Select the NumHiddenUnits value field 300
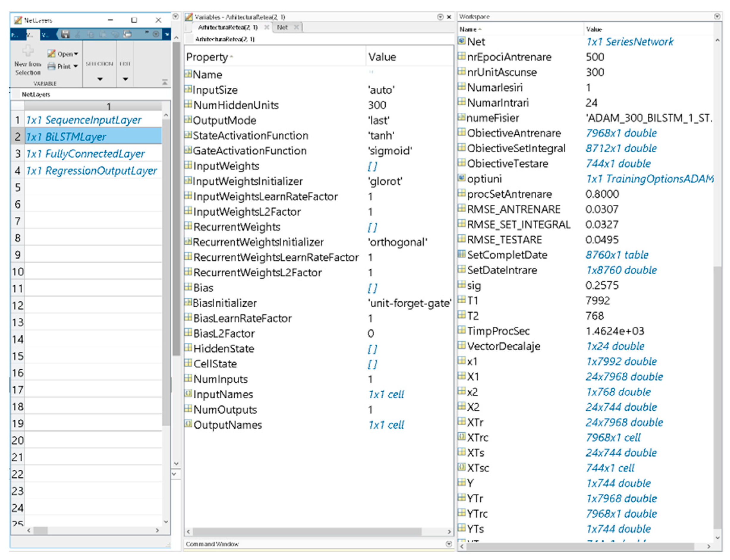The image size is (730, 560). pyautogui.click(x=377, y=105)
